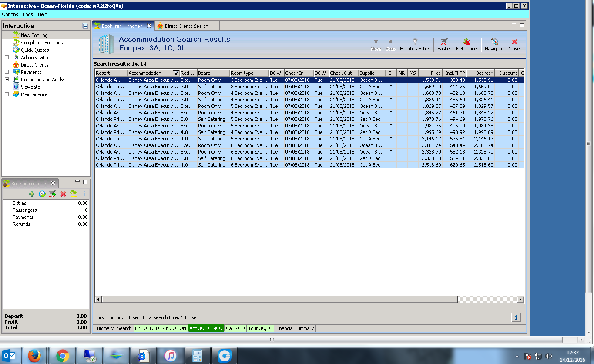Close the Book. ref. tab
Screen dimensions: 594x364
[149, 26]
